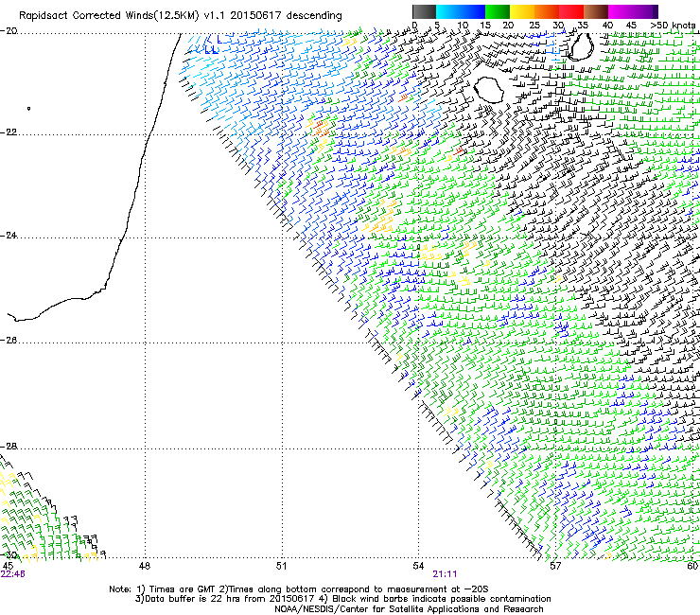
Task: Click the 'NOAA/NESDIS/Center for Satellite Applications and Research' credit
Action: coord(409,609)
